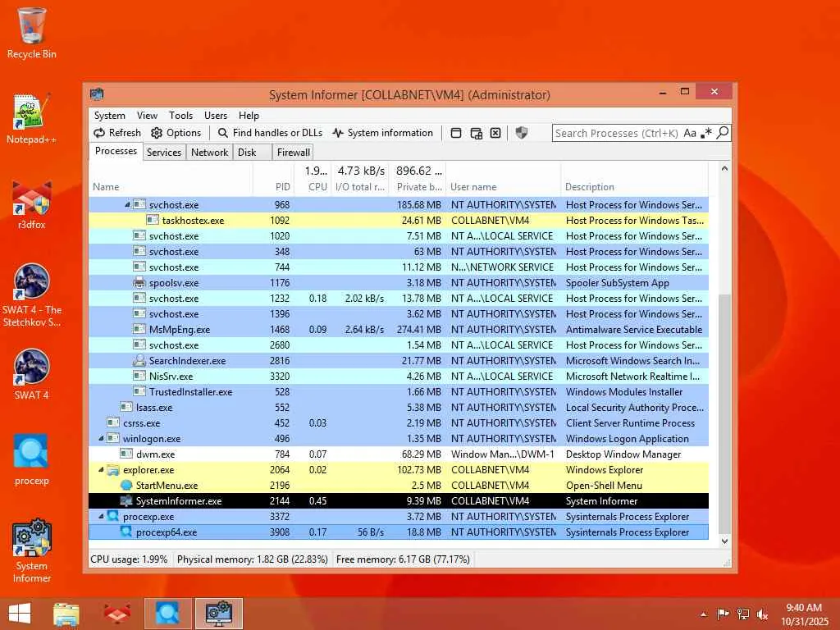Open the View menu
This screenshot has width=840, height=630.
tap(147, 115)
